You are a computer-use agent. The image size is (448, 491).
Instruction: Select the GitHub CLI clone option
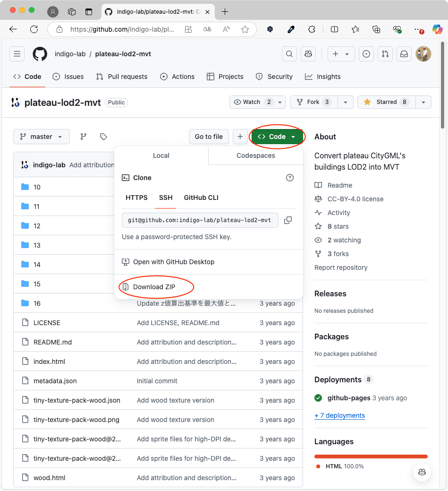pyautogui.click(x=201, y=198)
